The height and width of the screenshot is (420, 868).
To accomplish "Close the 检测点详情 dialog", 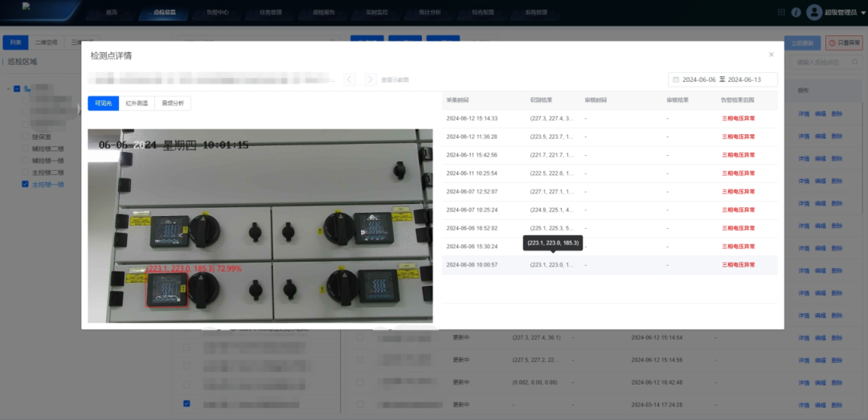I will [x=771, y=55].
